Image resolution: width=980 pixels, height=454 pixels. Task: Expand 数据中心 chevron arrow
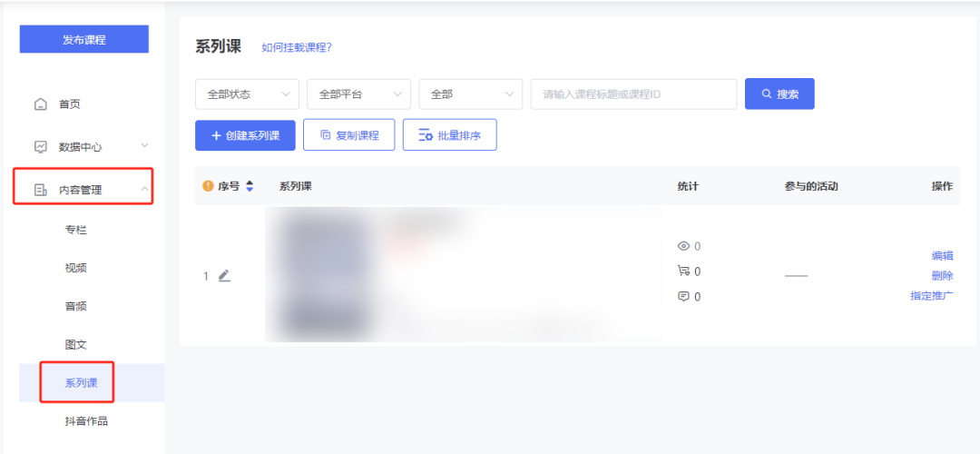(x=144, y=145)
